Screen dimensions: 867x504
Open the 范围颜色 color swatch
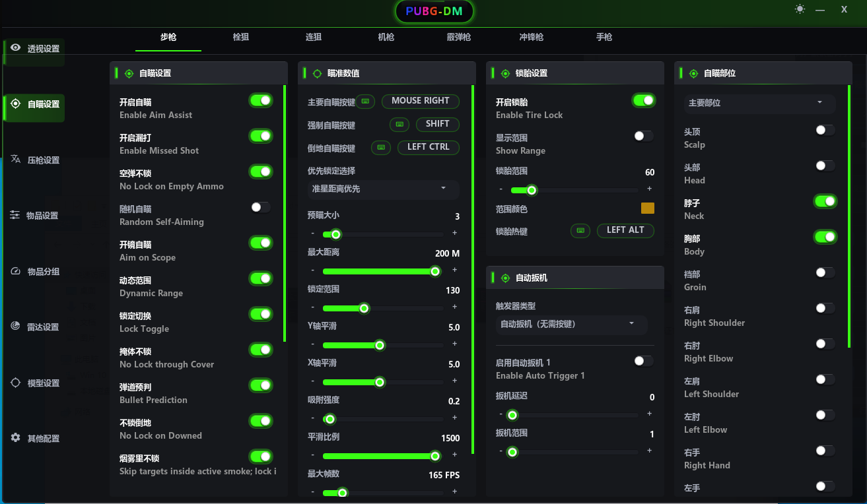point(648,208)
